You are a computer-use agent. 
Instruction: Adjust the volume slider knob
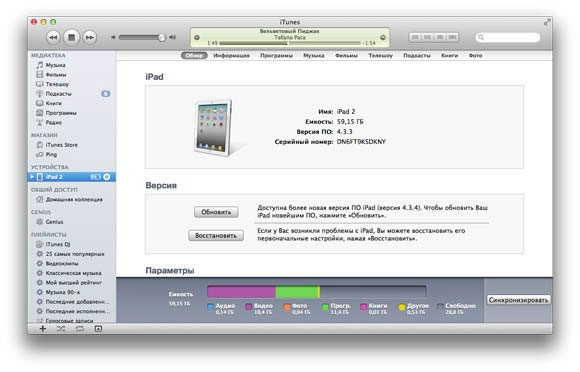tap(162, 37)
